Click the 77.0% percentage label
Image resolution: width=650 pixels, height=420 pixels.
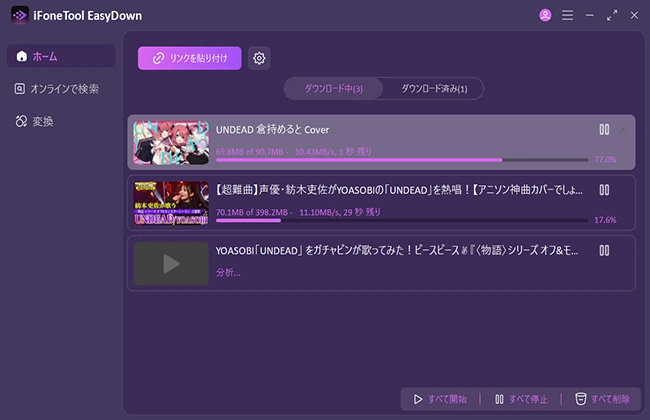pyautogui.click(x=605, y=159)
